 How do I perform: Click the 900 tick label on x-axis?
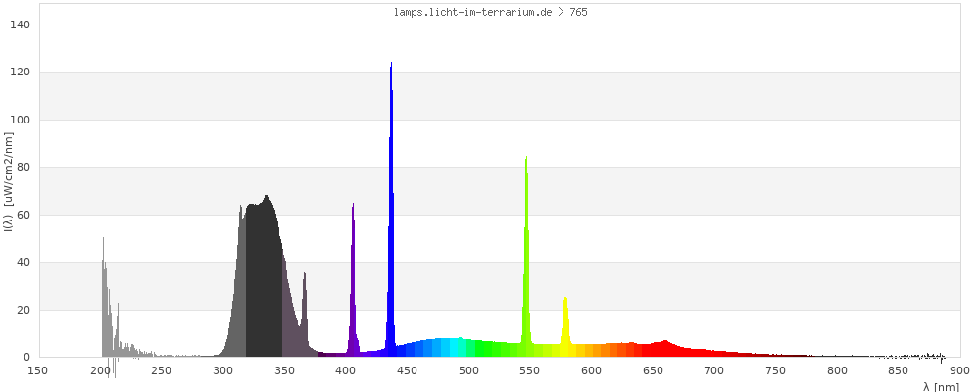click(959, 370)
